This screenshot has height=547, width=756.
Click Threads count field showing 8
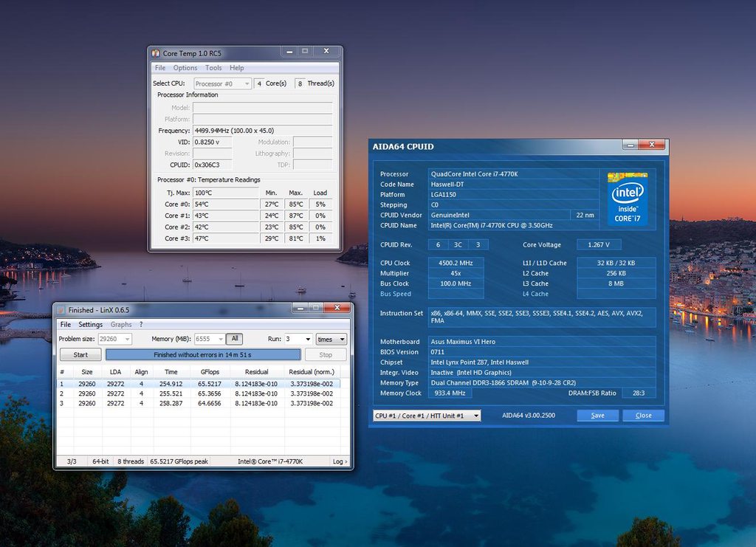pyautogui.click(x=300, y=83)
